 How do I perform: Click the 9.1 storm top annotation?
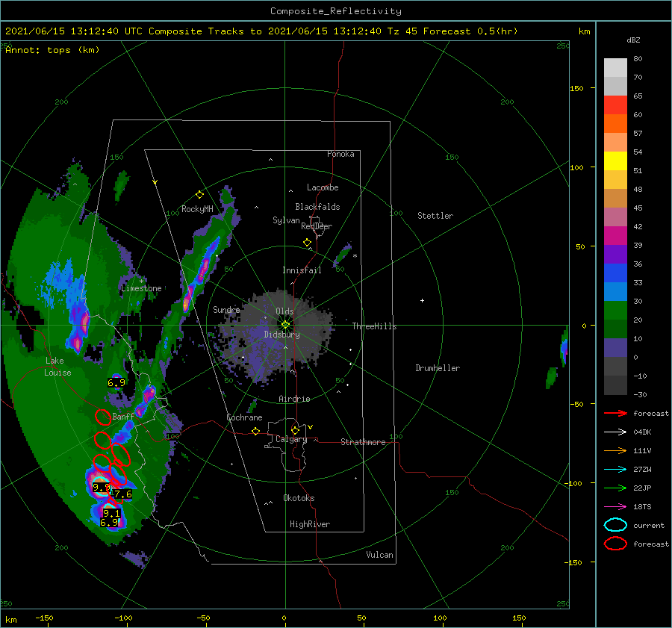click(x=111, y=513)
